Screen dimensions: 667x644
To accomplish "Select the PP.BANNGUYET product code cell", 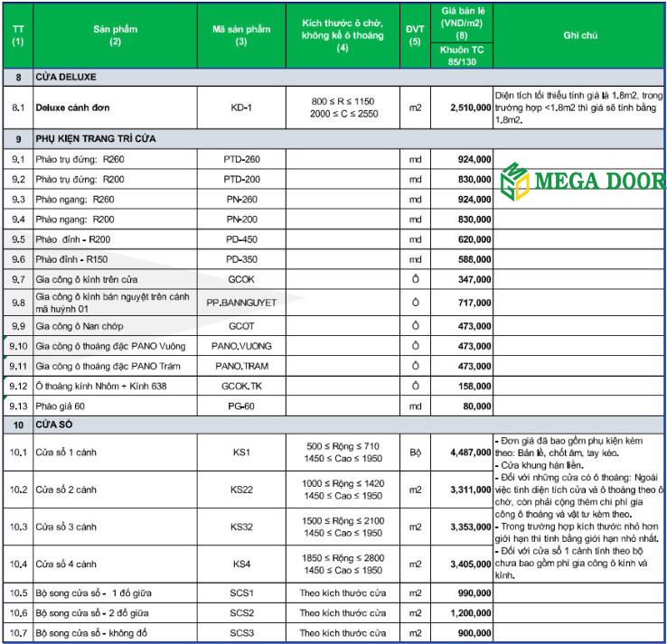I will [241, 302].
